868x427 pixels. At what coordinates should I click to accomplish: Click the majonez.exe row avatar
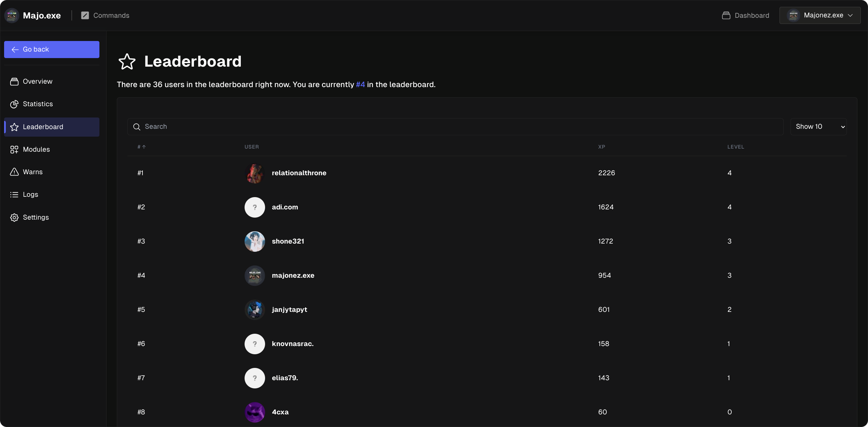[x=254, y=275]
